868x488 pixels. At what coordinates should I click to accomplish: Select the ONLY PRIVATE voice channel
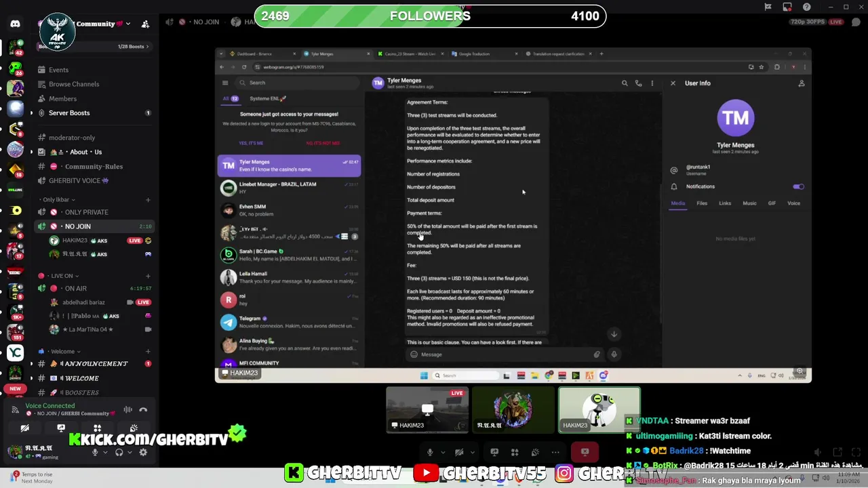(95, 212)
